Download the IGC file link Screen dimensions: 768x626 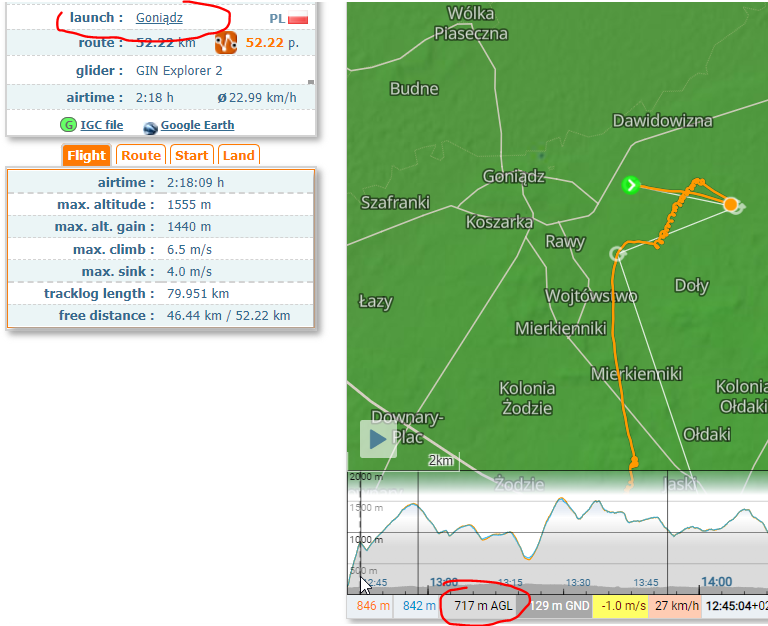(x=101, y=125)
